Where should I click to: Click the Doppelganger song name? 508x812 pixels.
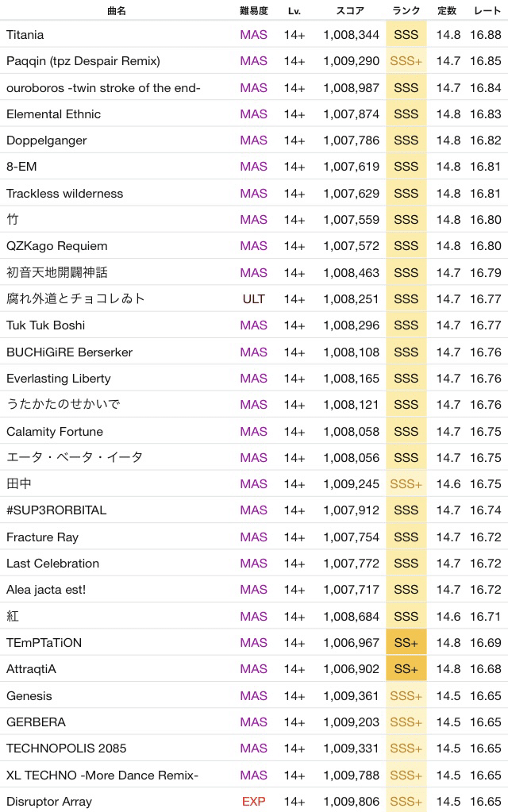pos(47,140)
